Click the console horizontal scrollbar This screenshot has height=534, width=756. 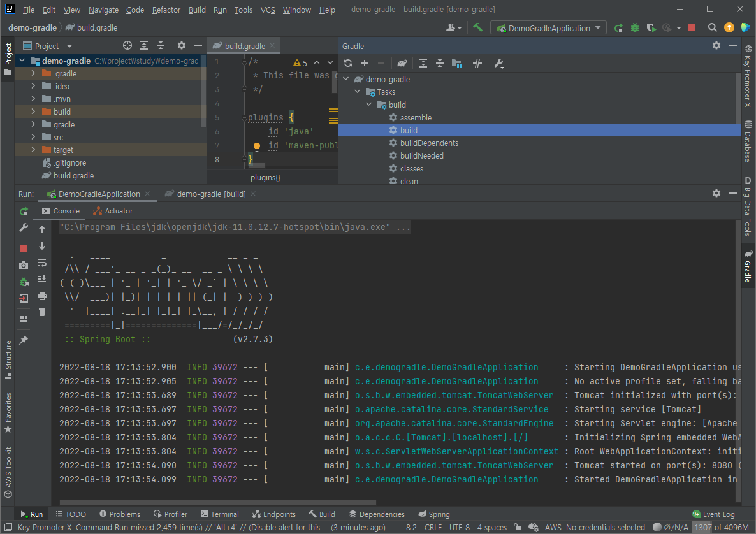coord(217,502)
